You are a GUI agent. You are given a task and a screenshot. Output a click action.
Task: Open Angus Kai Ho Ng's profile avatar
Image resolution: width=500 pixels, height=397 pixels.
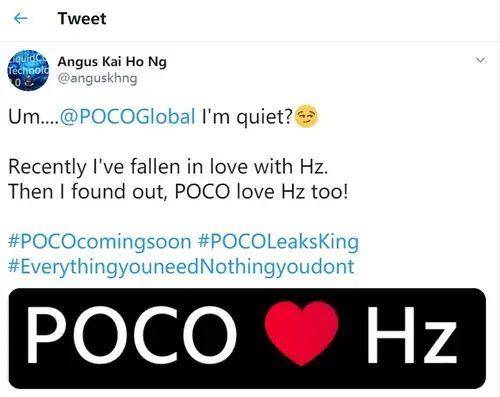(x=28, y=70)
